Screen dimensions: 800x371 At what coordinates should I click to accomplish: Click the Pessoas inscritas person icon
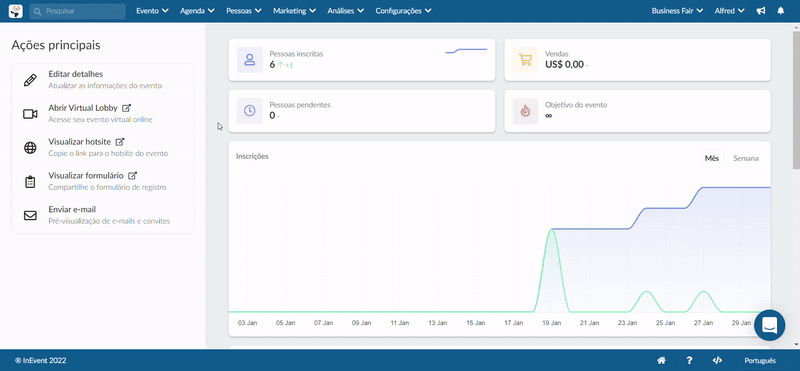click(249, 60)
